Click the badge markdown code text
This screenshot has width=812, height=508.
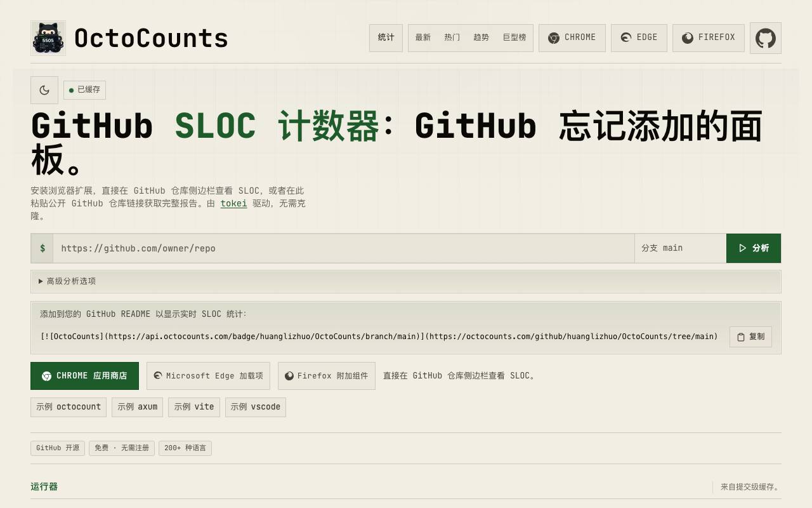[x=379, y=337]
